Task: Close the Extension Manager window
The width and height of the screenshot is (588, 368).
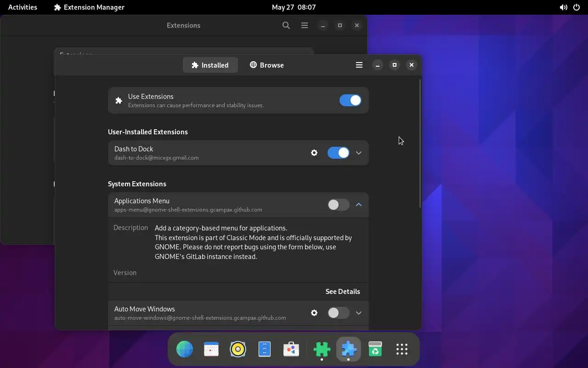Action: [412, 65]
